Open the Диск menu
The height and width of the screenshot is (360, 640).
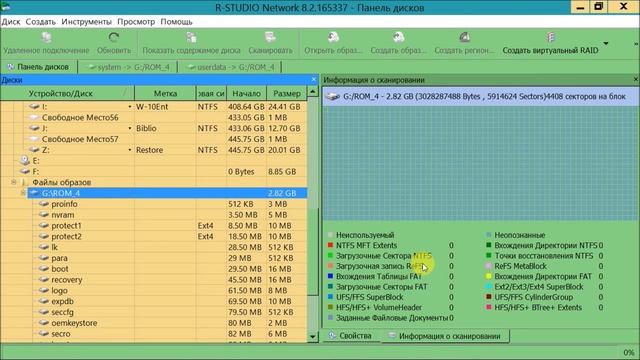tap(11, 22)
